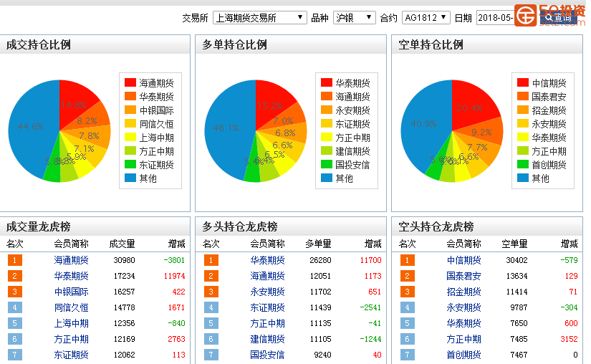The width and height of the screenshot is (591, 364).
Task: Click the 30402 short position value
Action: coord(516,260)
